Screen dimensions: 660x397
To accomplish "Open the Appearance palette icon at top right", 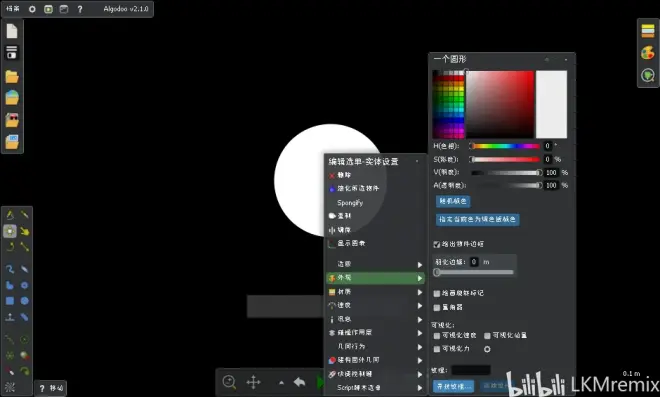I will [648, 53].
